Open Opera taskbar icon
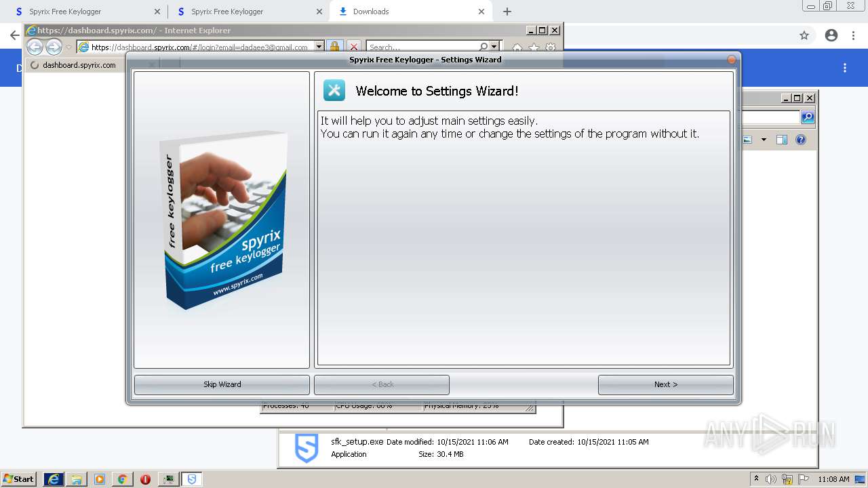868x488 pixels. pos(145,479)
